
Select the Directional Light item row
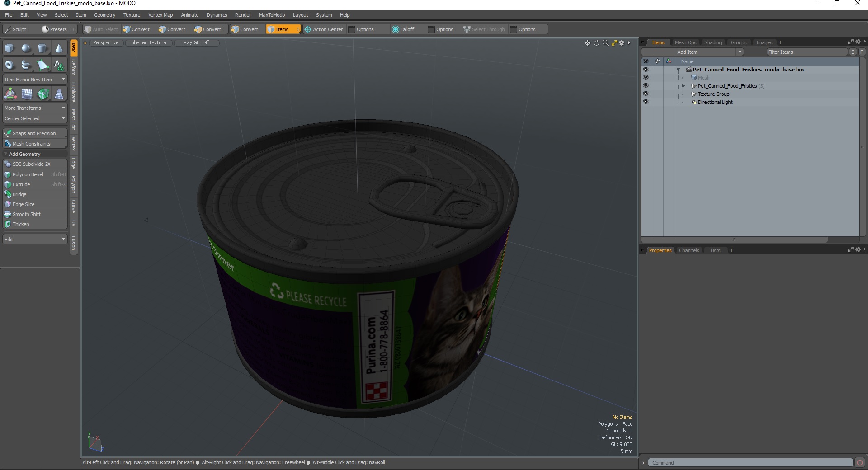coord(750,102)
